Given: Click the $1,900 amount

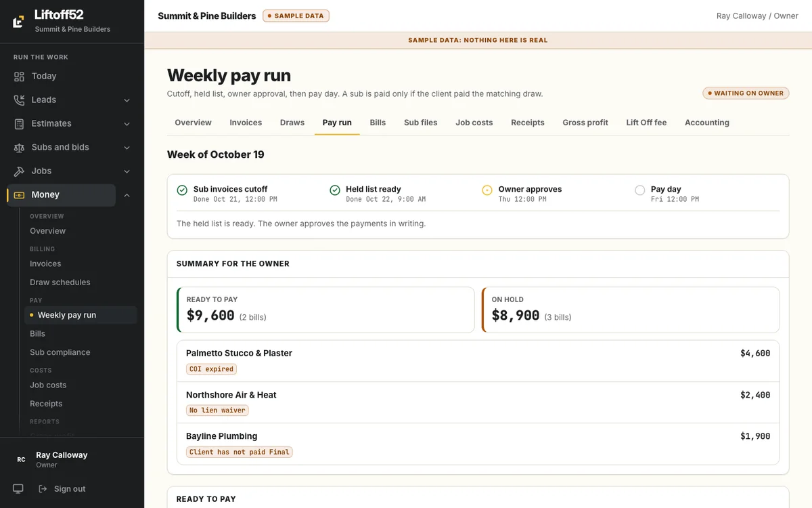Looking at the screenshot, I should 755,436.
